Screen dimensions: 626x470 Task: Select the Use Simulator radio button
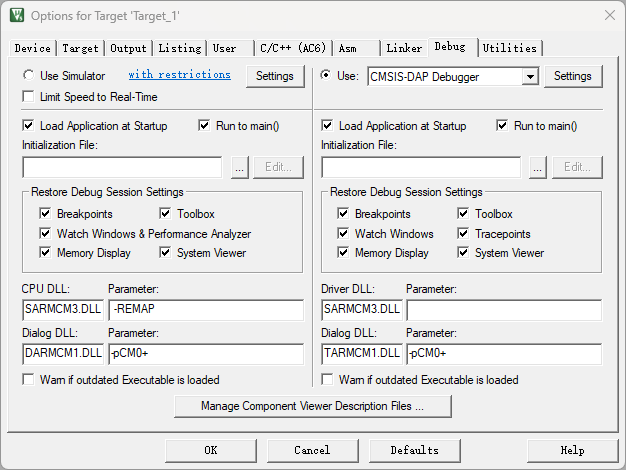(x=28, y=75)
